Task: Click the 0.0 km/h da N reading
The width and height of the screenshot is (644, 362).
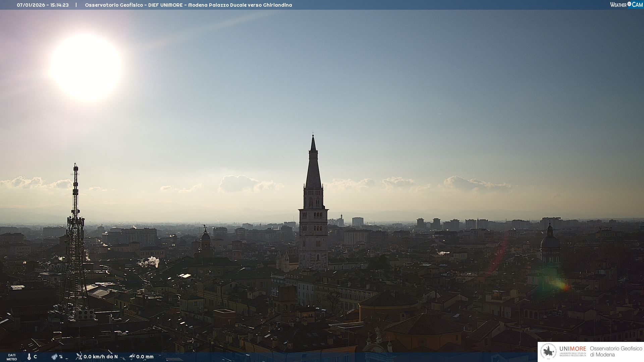Action: [101, 357]
